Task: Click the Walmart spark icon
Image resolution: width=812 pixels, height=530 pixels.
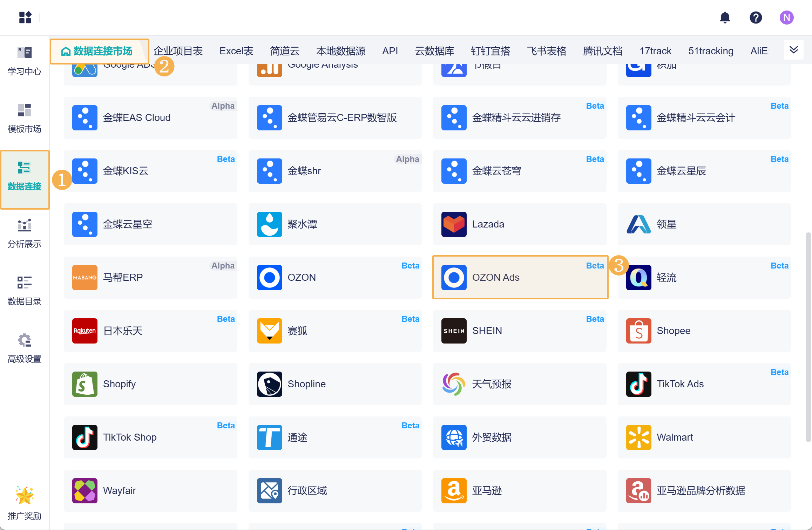Action: 638,437
